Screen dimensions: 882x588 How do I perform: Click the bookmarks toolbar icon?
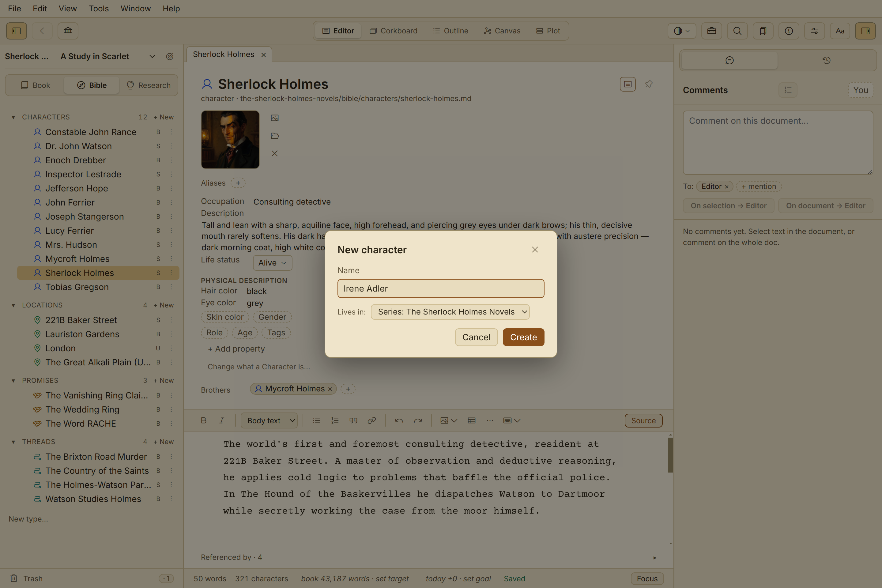click(x=763, y=31)
